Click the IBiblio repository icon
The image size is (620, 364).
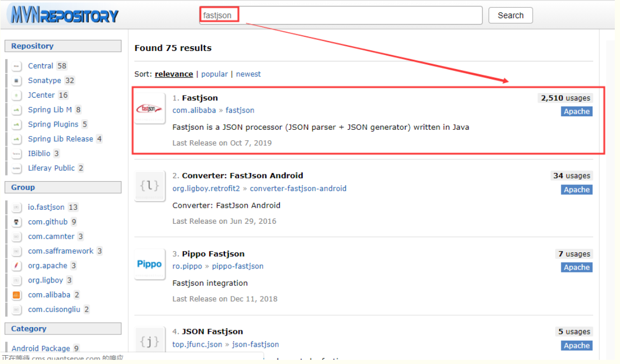[x=16, y=154]
